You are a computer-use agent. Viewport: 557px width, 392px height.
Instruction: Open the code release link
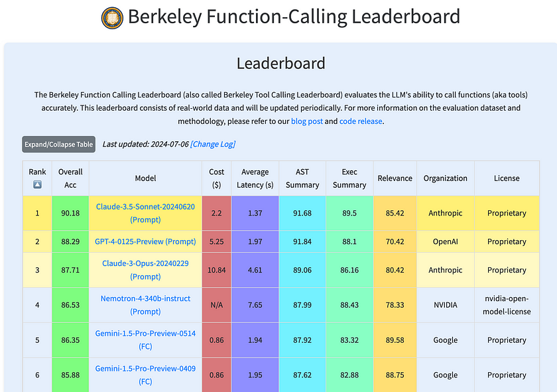(x=361, y=121)
